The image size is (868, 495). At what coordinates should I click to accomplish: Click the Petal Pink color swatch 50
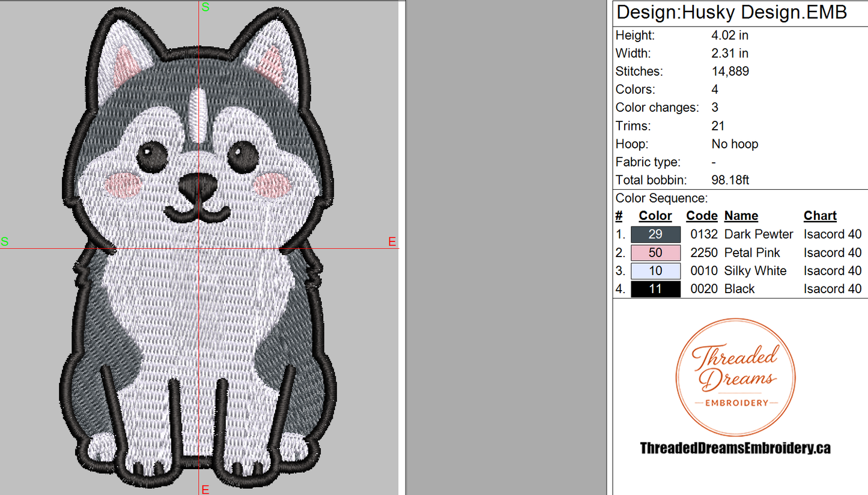pos(655,252)
